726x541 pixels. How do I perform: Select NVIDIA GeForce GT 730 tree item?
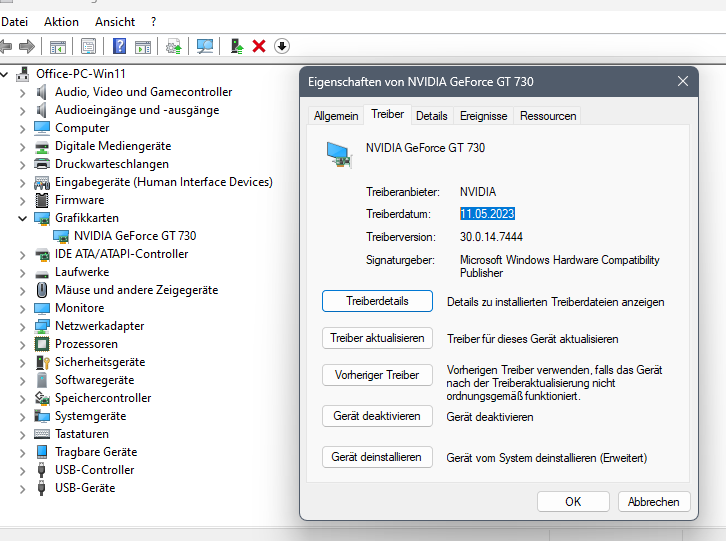135,236
